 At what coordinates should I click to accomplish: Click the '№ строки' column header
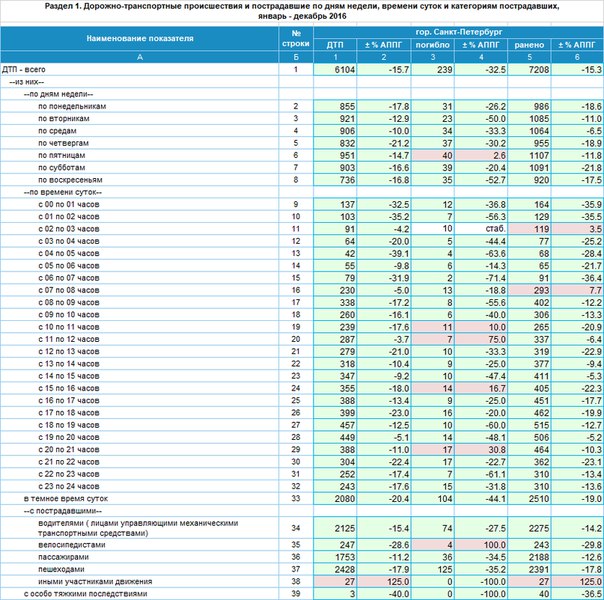point(296,39)
